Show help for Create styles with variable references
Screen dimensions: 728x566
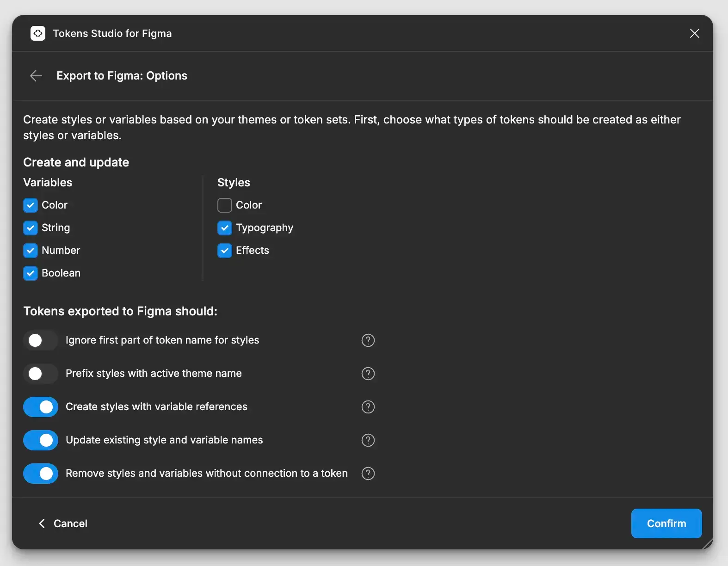[368, 407]
